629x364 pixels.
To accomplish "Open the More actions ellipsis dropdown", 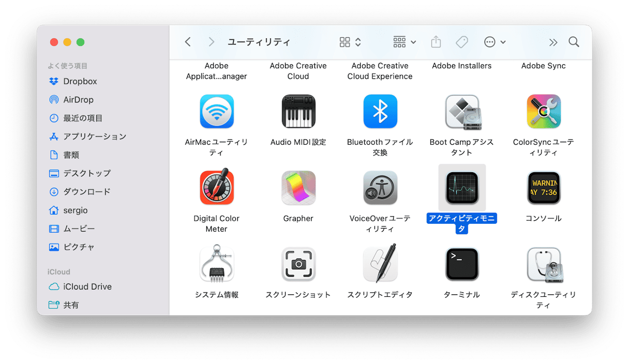I will point(495,42).
